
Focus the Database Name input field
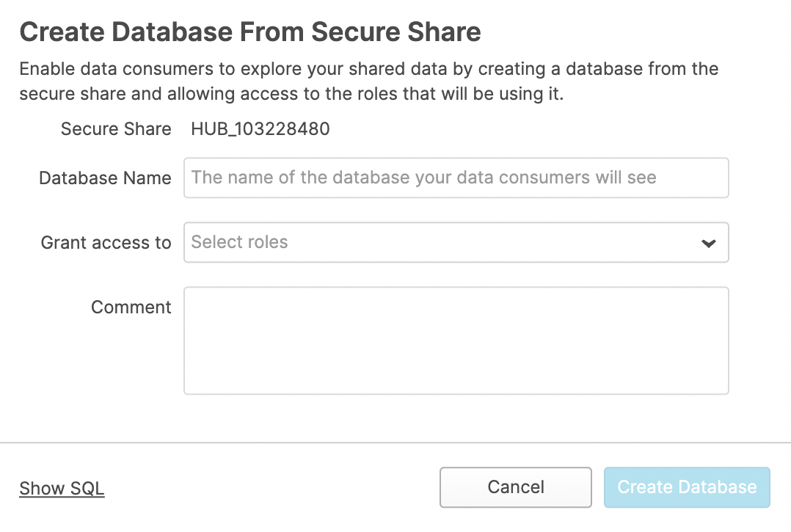(x=455, y=178)
